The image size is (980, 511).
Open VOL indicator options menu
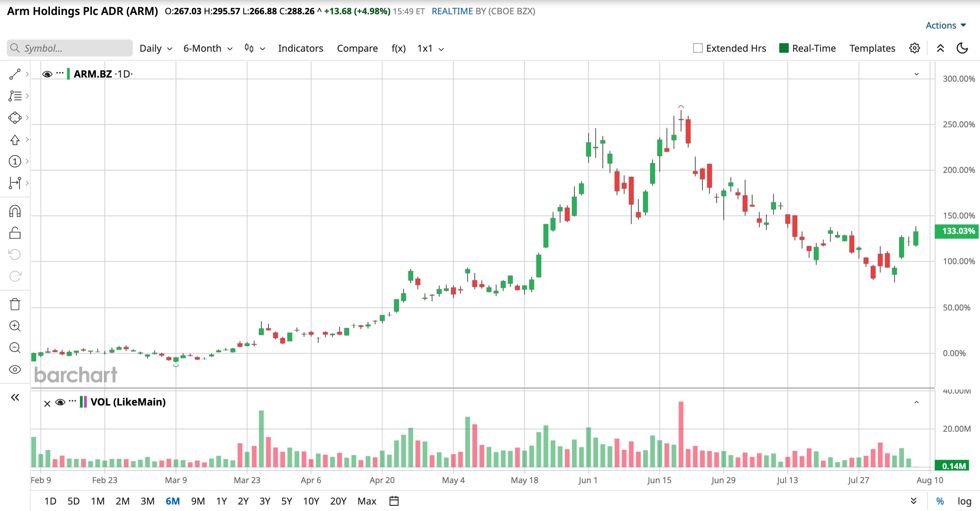tap(72, 401)
